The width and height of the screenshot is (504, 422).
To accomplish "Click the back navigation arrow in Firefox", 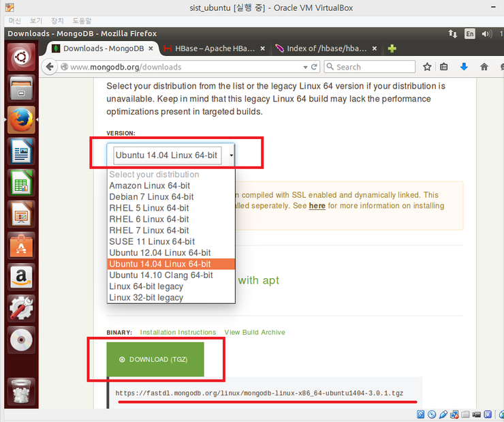I will tap(48, 67).
